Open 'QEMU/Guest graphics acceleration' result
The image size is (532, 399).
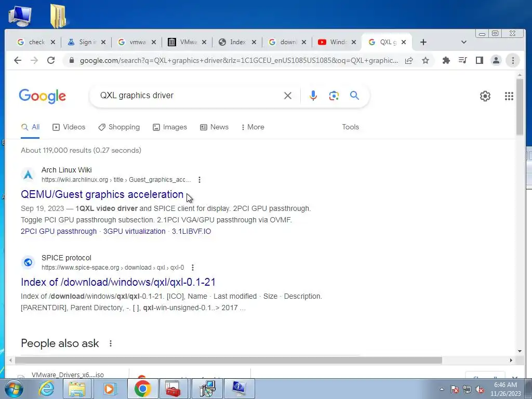[x=102, y=194]
